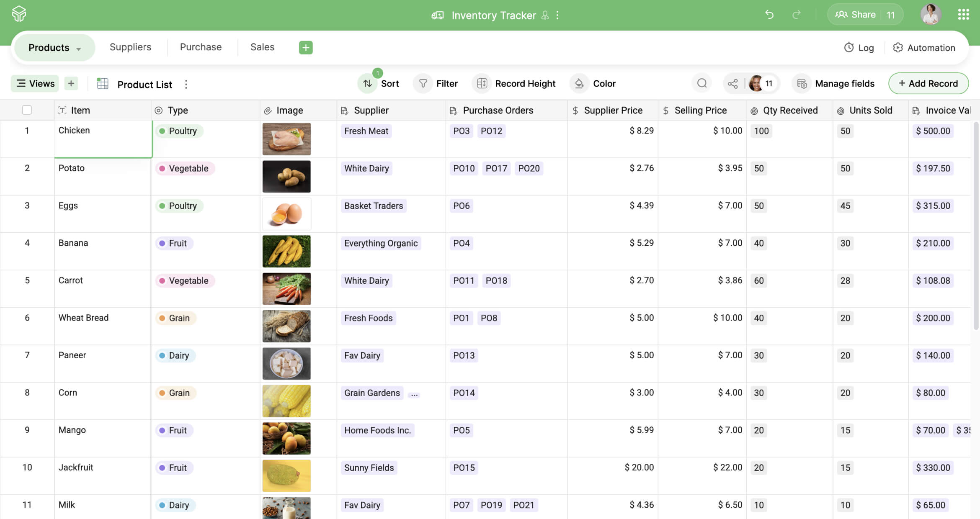Viewport: 980px width, 519px height.
Task: Open the Banana image thumbnail
Action: [286, 251]
